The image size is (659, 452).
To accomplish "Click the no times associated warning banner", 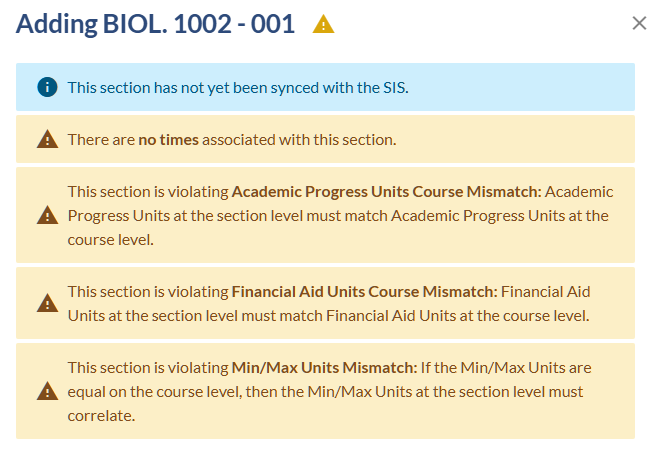I will 325,139.
